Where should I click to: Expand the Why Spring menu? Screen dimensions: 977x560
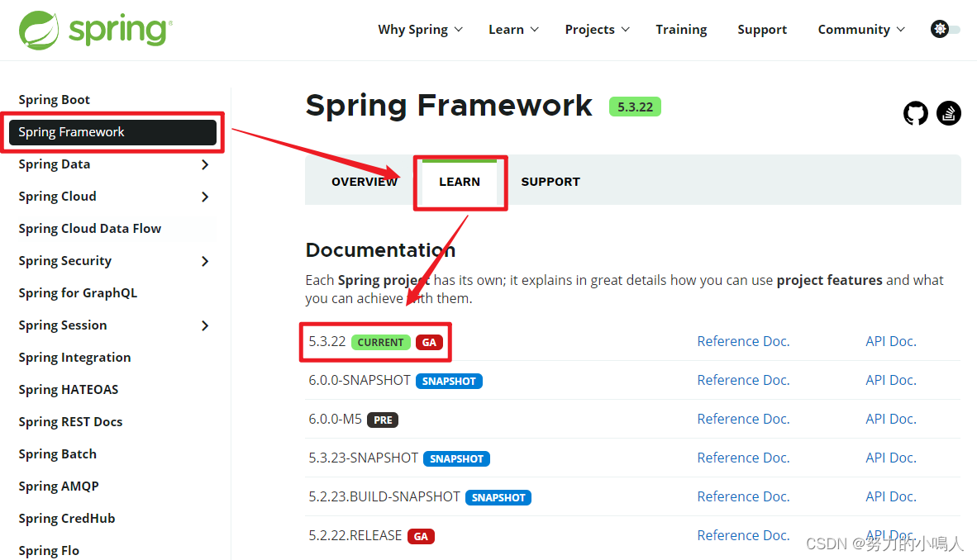[420, 29]
